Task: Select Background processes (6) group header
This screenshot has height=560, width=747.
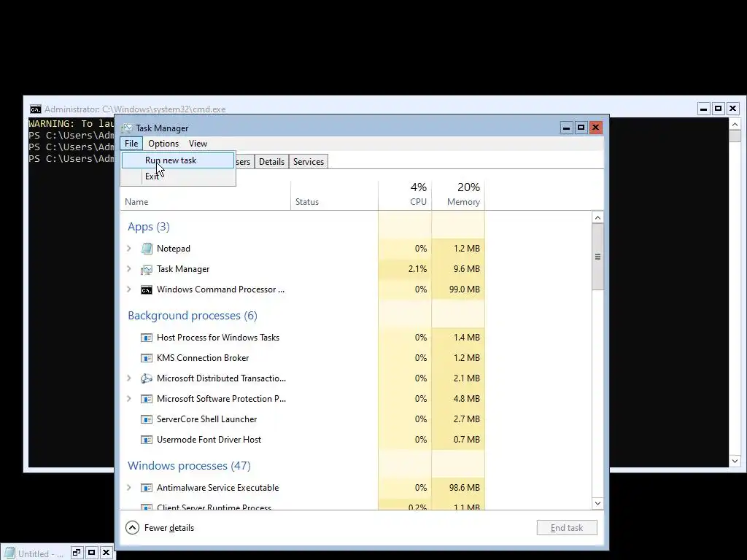Action: click(x=193, y=316)
